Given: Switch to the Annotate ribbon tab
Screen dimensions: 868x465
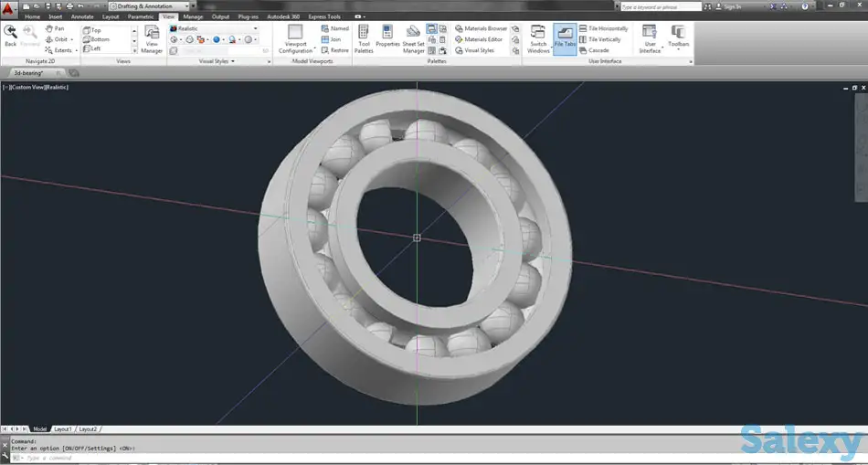Looking at the screenshot, I should (82, 16).
